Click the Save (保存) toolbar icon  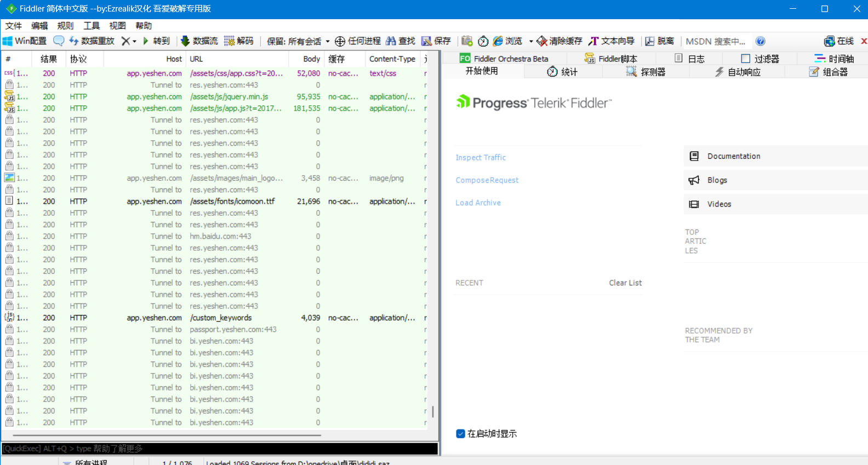coord(426,41)
